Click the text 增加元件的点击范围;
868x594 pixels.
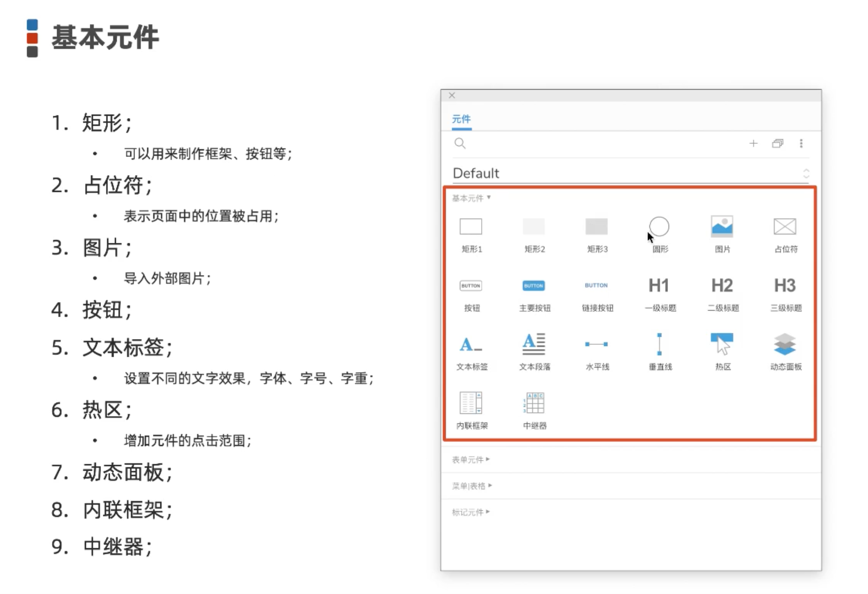[188, 440]
